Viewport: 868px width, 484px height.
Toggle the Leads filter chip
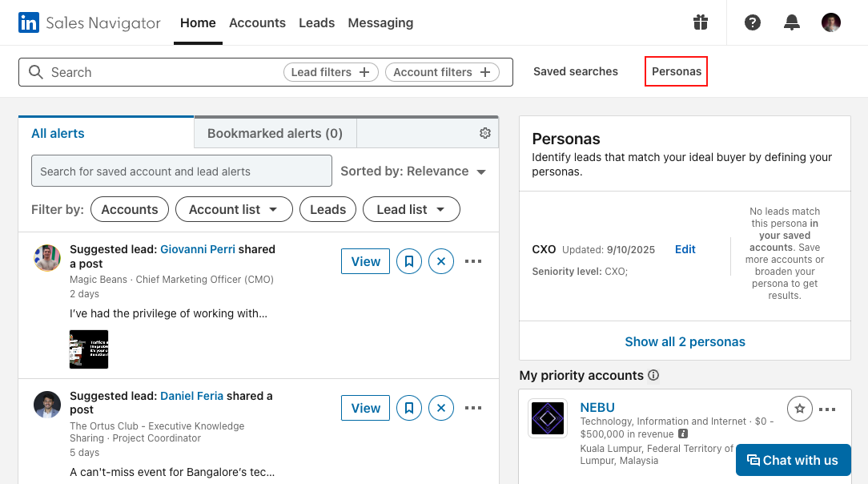pos(328,209)
